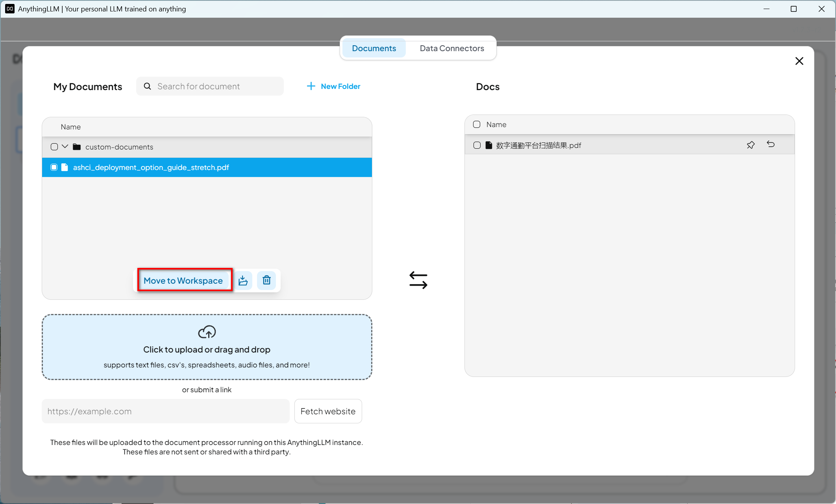Toggle the custom-documents folder checkbox
The width and height of the screenshot is (836, 504).
pos(54,147)
